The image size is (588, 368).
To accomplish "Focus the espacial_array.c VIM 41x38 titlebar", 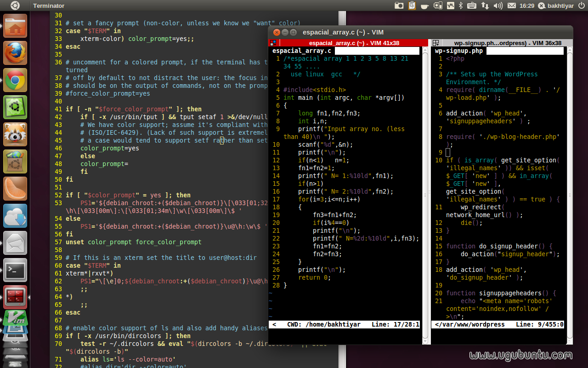I will tap(354, 43).
